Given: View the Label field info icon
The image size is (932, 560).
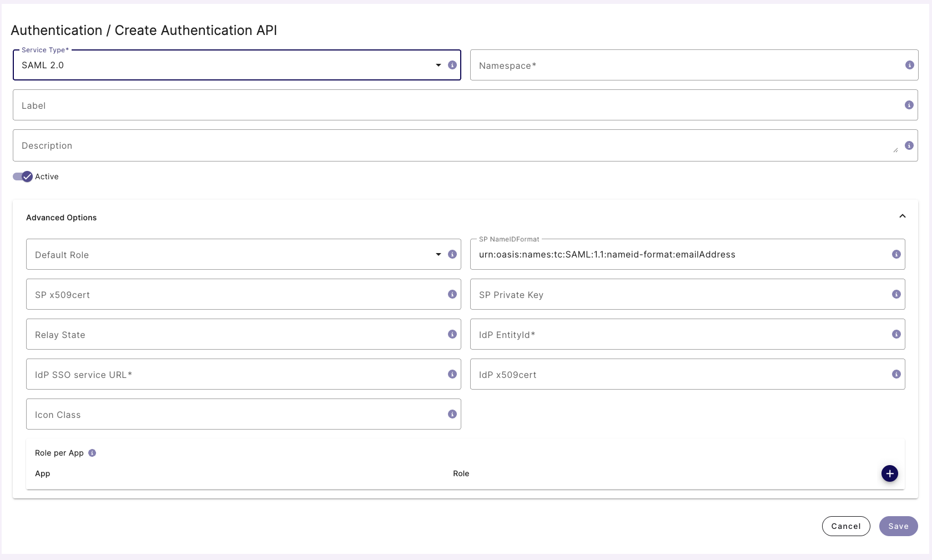Looking at the screenshot, I should pyautogui.click(x=909, y=105).
